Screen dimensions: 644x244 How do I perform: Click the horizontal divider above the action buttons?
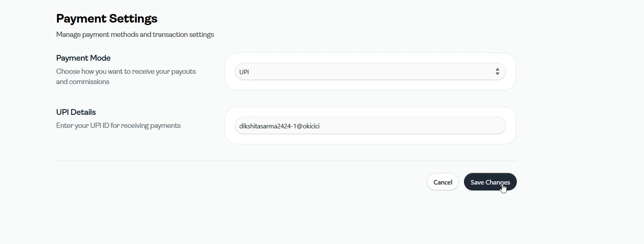[286, 161]
